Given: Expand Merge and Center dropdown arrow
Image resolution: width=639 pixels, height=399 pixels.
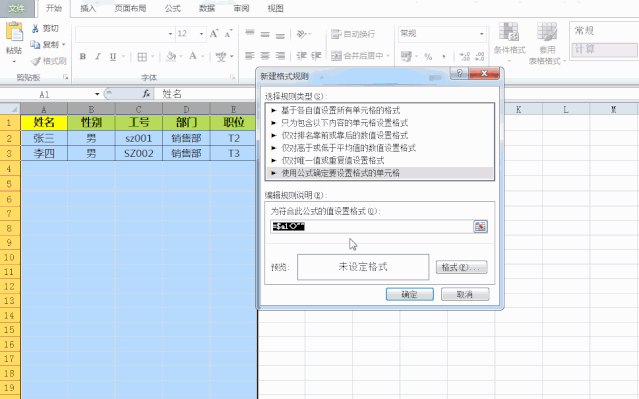Looking at the screenshot, I should 388,56.
